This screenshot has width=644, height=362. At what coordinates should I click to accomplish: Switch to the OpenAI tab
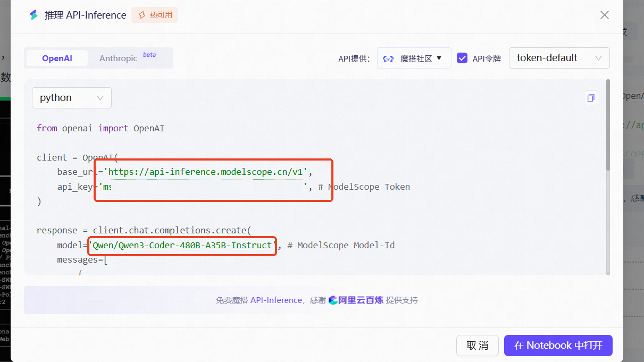coord(57,58)
